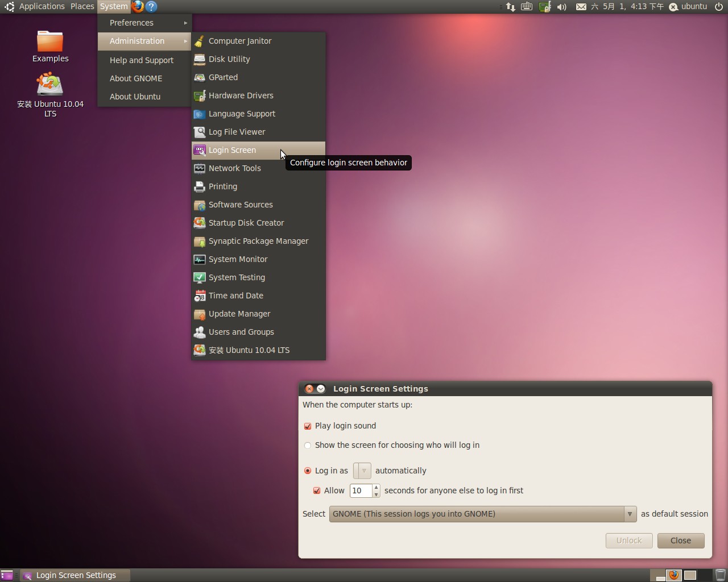Click the Login Screen Settings taskbar button
Image resolution: width=728 pixels, height=582 pixels.
(75, 575)
